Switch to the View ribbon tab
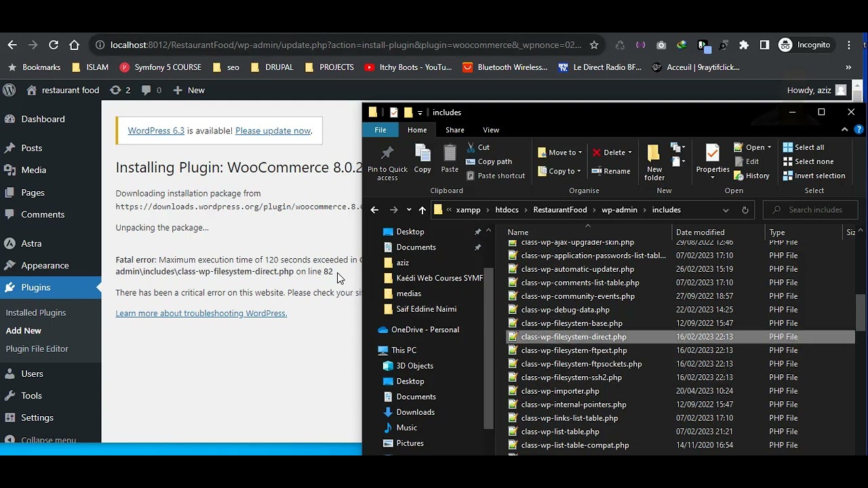Image resolution: width=868 pixels, height=488 pixels. (491, 130)
